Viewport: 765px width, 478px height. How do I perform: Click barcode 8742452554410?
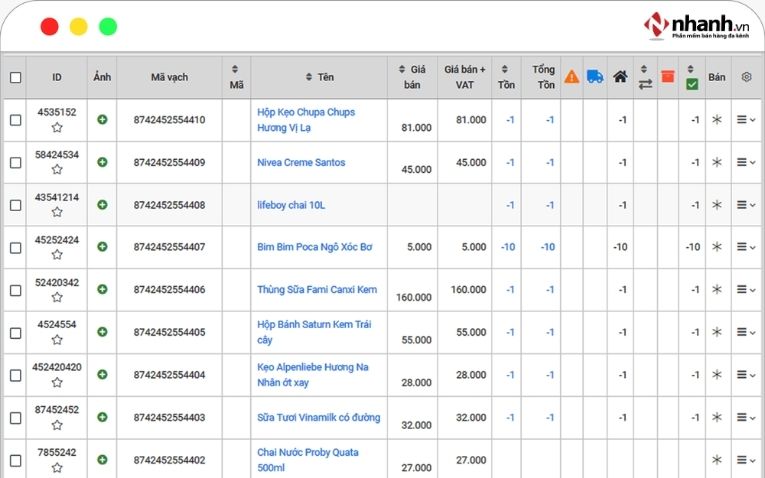pyautogui.click(x=169, y=120)
